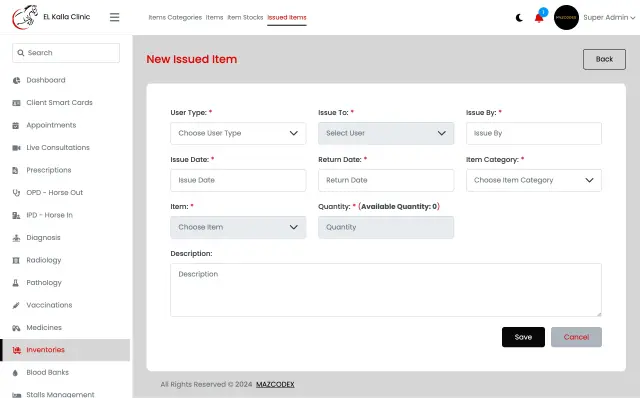This screenshot has width=640, height=398.
Task: Click the El Kalla Clinic horse logo
Action: (x=25, y=17)
